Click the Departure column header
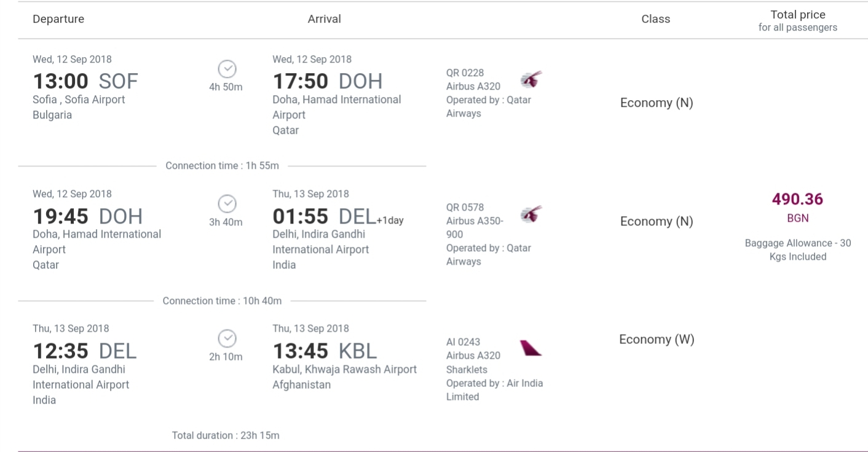This screenshot has height=452, width=868. (x=58, y=19)
